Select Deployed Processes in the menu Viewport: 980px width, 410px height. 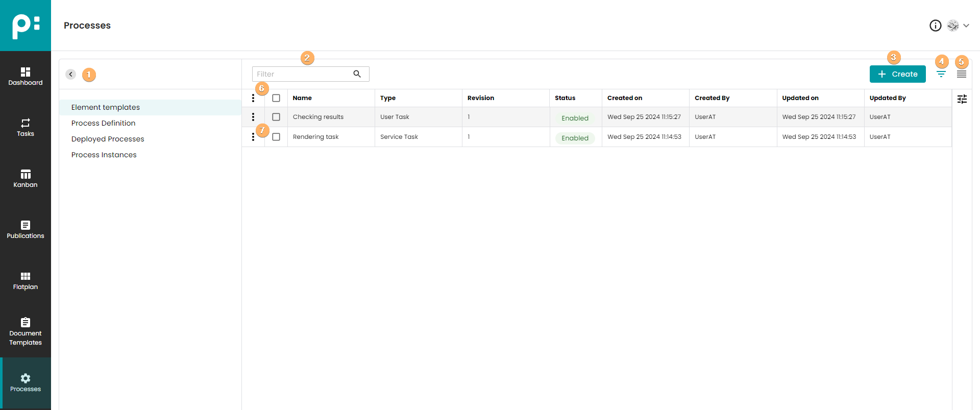pos(108,139)
